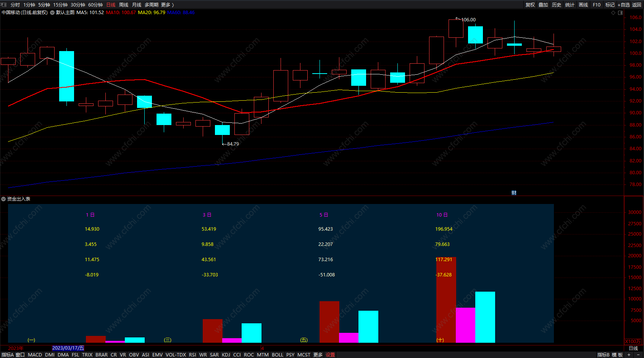
Task: Select the EMV indicator tab
Action: (x=158, y=355)
